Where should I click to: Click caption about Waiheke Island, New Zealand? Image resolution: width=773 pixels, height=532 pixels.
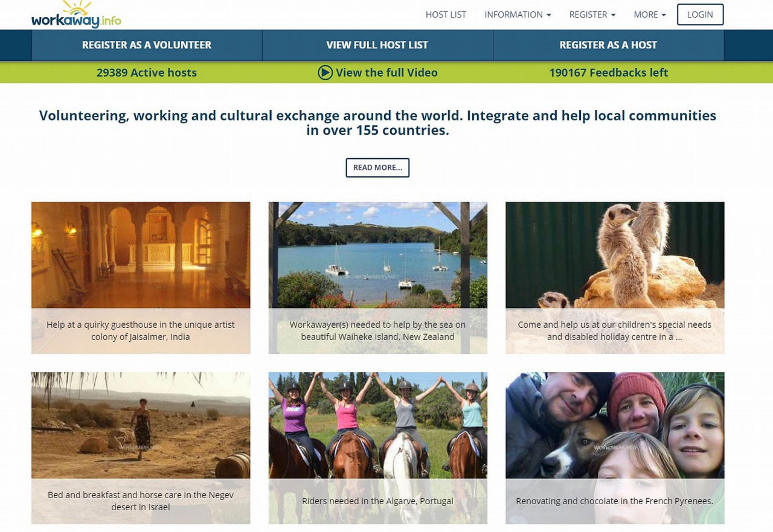(377, 331)
